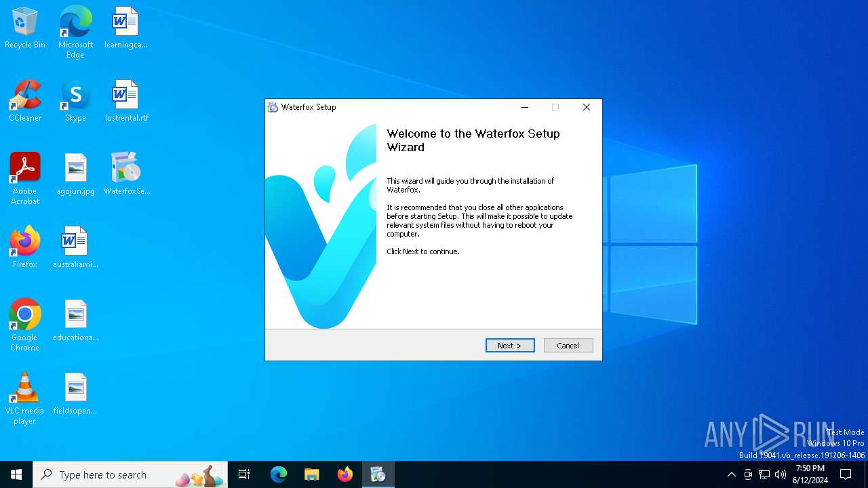Open the Windows Start menu

[16, 474]
